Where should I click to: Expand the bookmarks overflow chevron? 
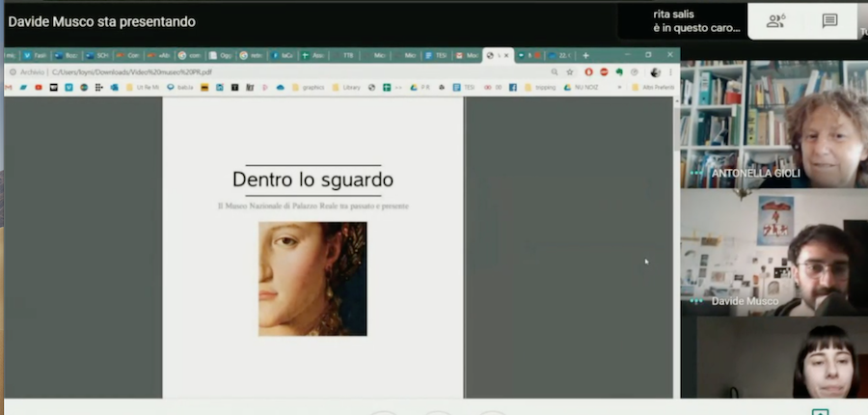[619, 88]
